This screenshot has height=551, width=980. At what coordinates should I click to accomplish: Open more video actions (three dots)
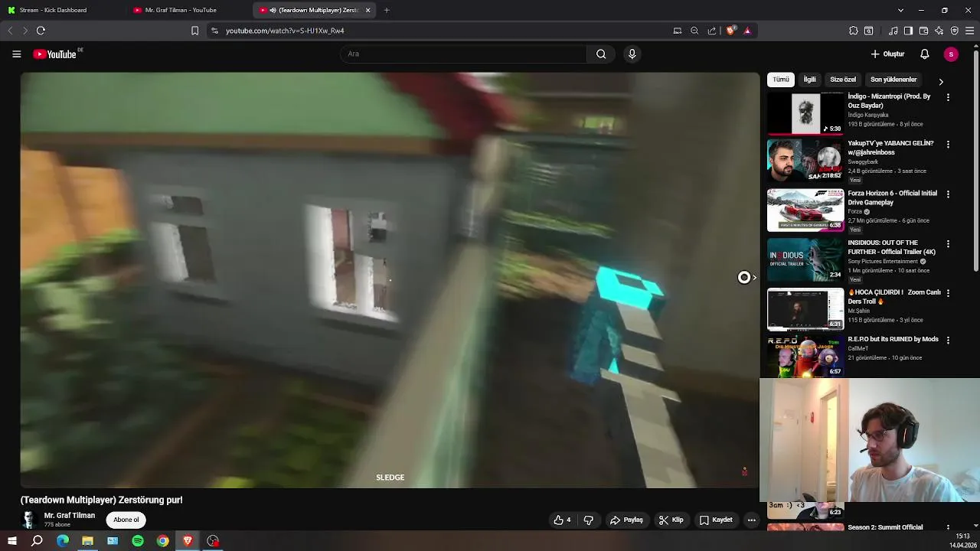[751, 520]
